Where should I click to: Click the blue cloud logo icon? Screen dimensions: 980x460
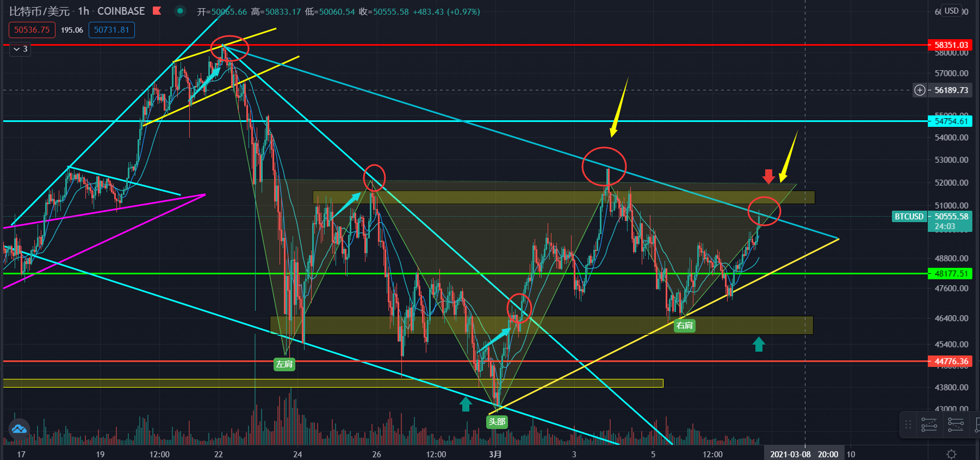(x=19, y=429)
